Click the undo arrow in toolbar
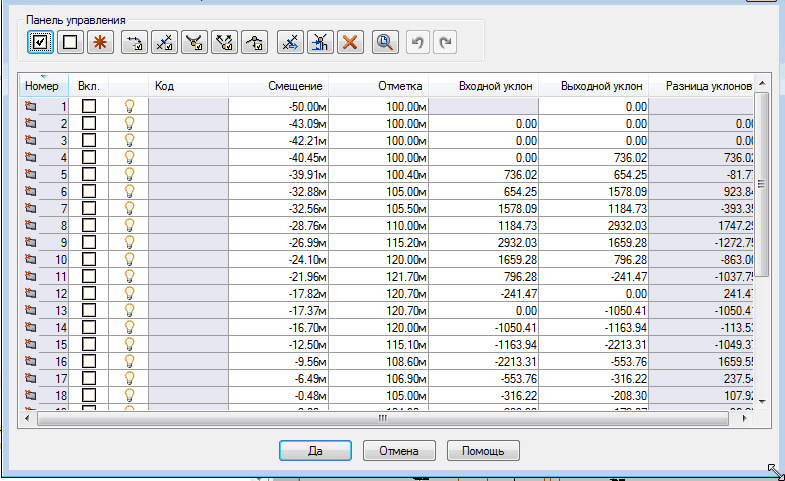The width and height of the screenshot is (785, 481). (x=420, y=42)
